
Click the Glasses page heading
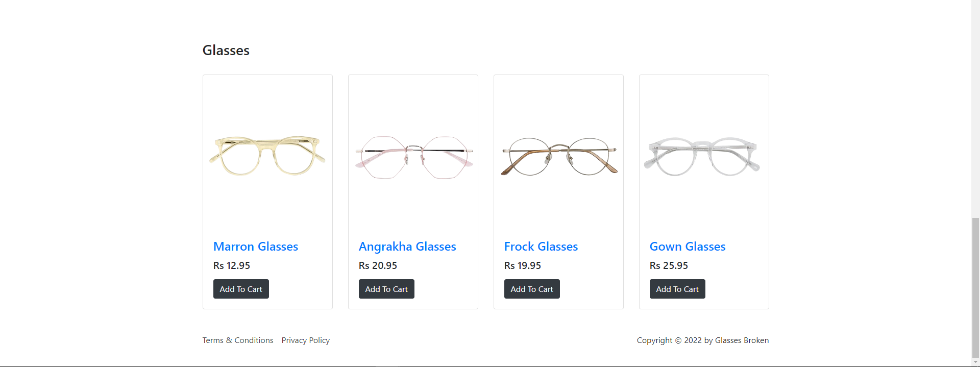(x=226, y=50)
